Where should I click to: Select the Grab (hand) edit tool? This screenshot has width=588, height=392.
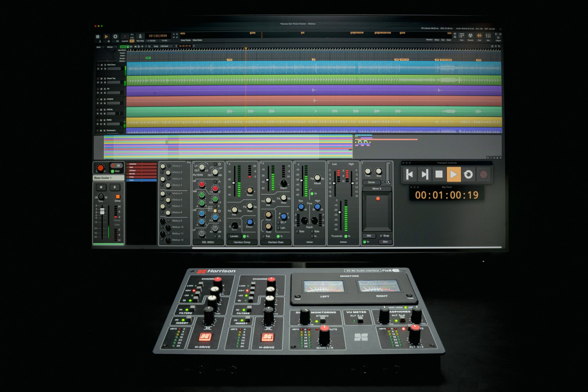[127, 47]
